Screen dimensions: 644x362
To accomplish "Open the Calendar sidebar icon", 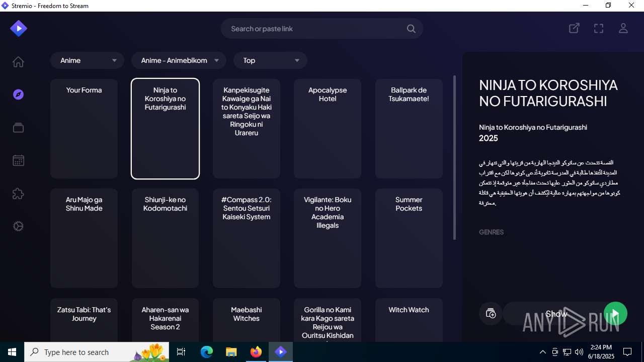I will pyautogui.click(x=18, y=160).
